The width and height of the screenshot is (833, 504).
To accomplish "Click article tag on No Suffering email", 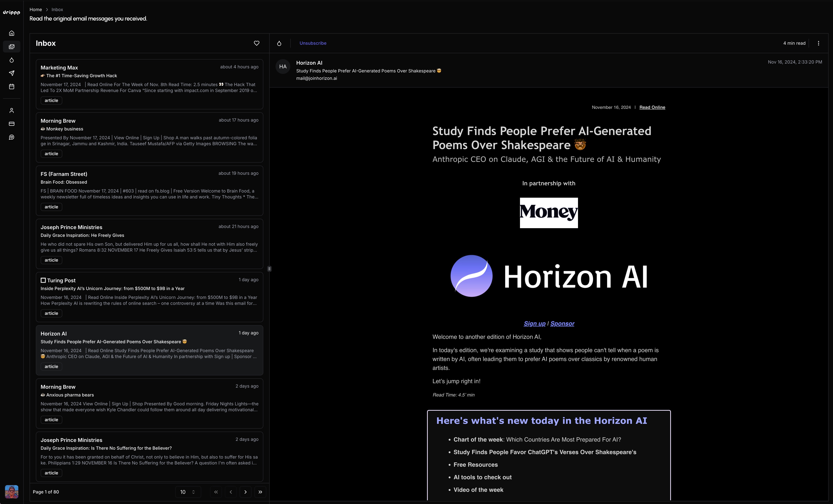I will (x=51, y=473).
